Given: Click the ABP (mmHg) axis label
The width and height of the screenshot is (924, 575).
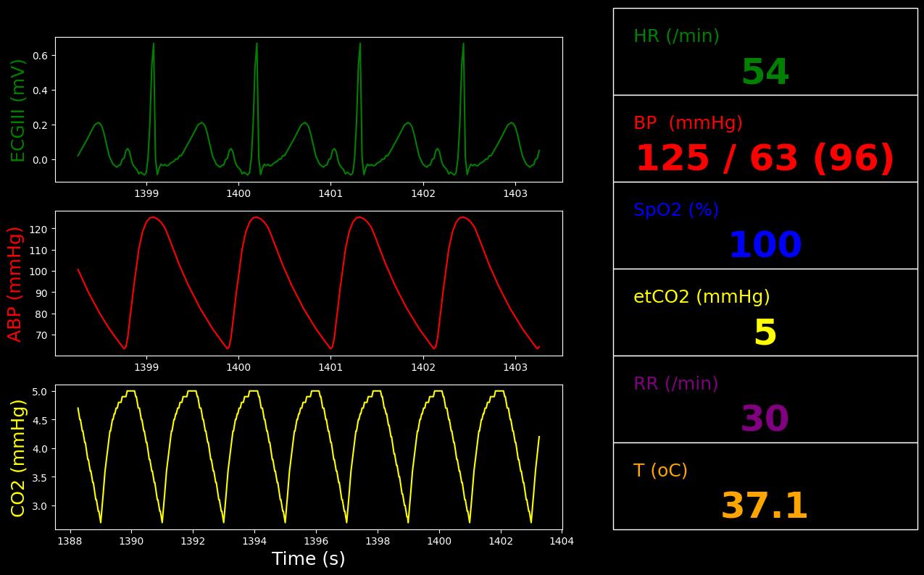Looking at the screenshot, I should click(15, 284).
